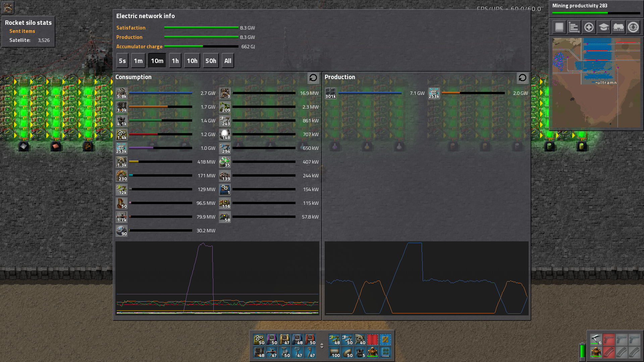Select the red deconstruction planner in quickbar
This screenshot has width=644, height=362.
point(373,340)
